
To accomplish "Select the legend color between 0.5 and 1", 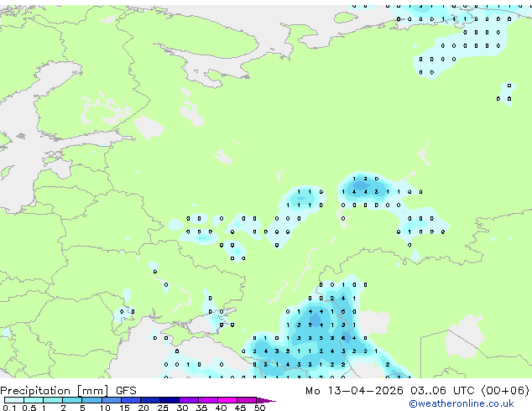I will point(34,400).
